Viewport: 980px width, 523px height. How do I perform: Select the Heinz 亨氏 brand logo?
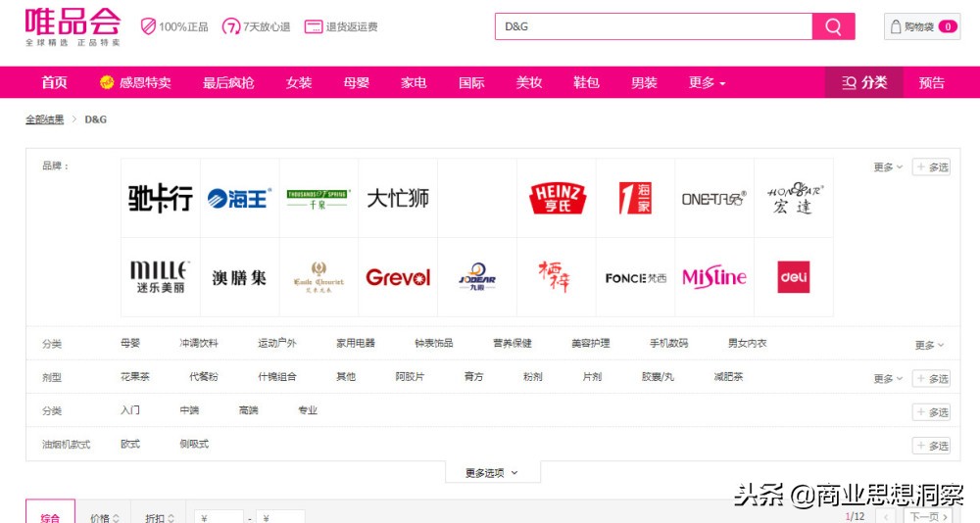[557, 198]
